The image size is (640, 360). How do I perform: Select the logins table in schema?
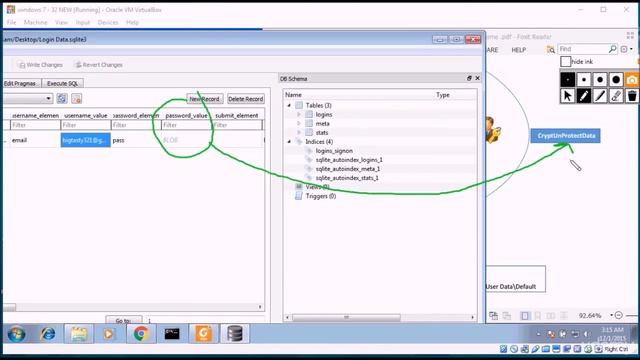point(324,115)
